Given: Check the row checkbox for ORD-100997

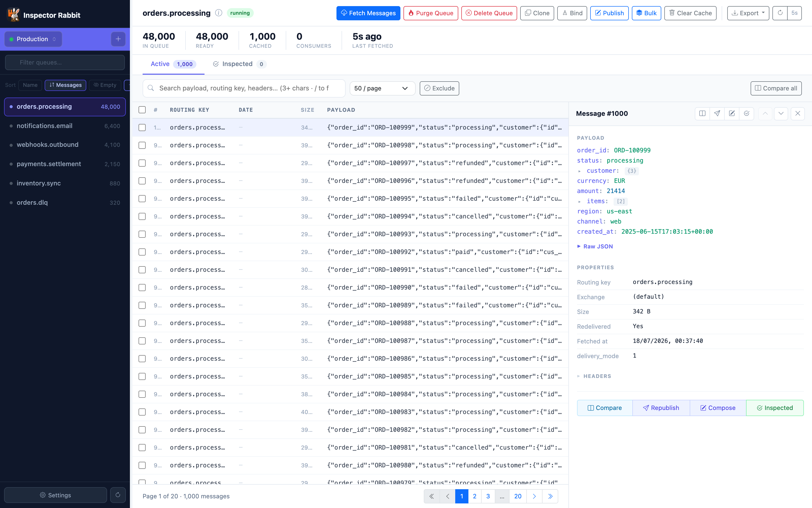Looking at the screenshot, I should point(142,163).
